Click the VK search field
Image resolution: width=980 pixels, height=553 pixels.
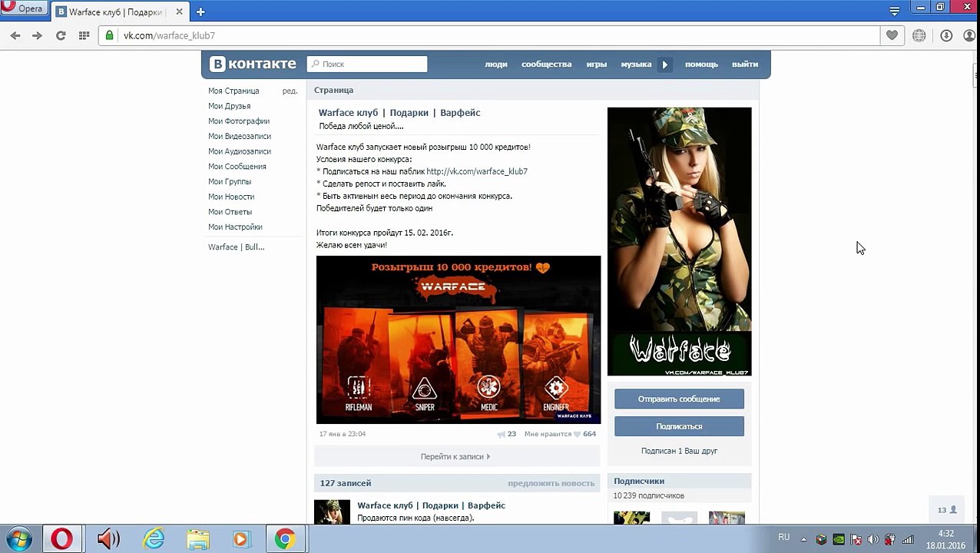367,65
